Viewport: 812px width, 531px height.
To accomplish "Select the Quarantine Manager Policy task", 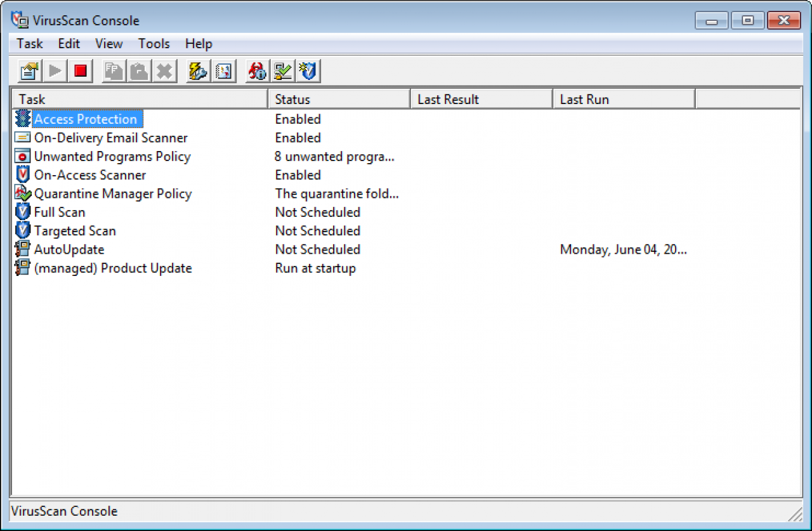I will coord(113,193).
